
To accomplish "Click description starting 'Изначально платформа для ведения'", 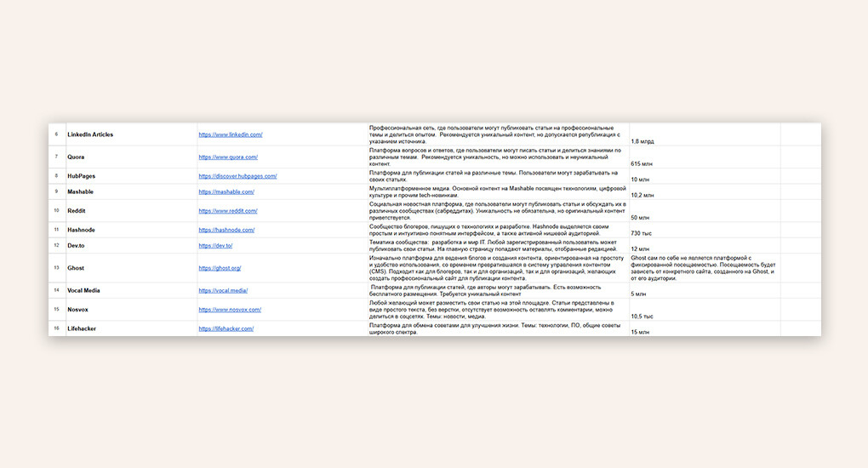I will click(x=498, y=268).
